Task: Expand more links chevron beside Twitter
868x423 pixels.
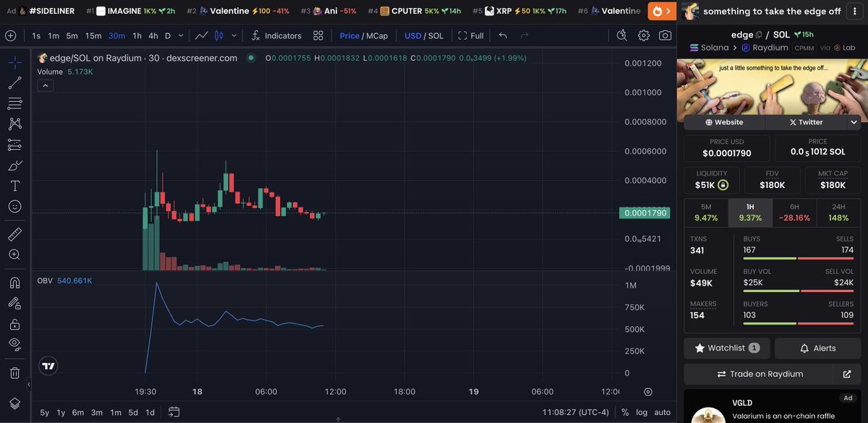Action: (854, 122)
